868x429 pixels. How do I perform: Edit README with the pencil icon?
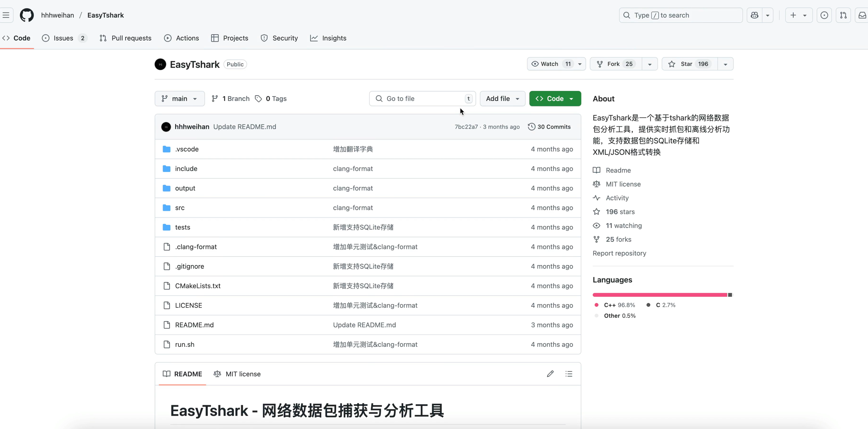tap(550, 374)
